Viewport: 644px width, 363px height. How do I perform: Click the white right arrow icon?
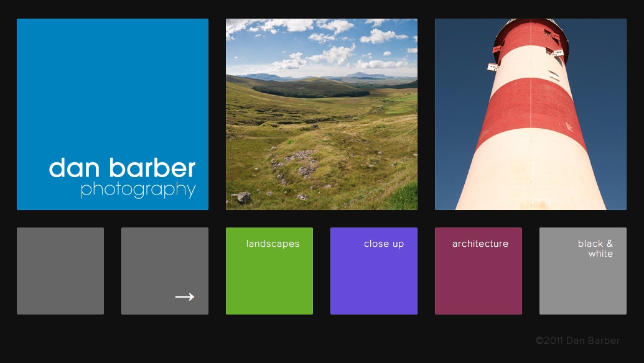click(x=185, y=296)
